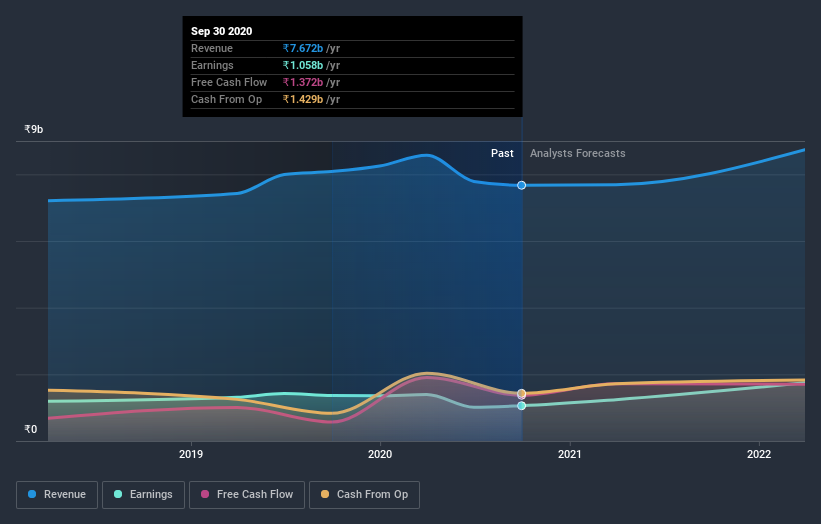Toggle the Free Cash Flow legend button
The width and height of the screenshot is (821, 524).
247,495
